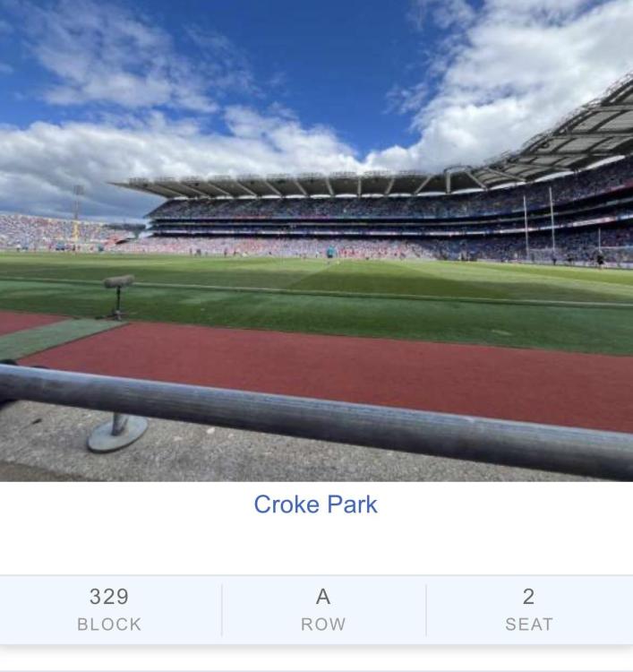Click the ROW label text

click(x=323, y=625)
